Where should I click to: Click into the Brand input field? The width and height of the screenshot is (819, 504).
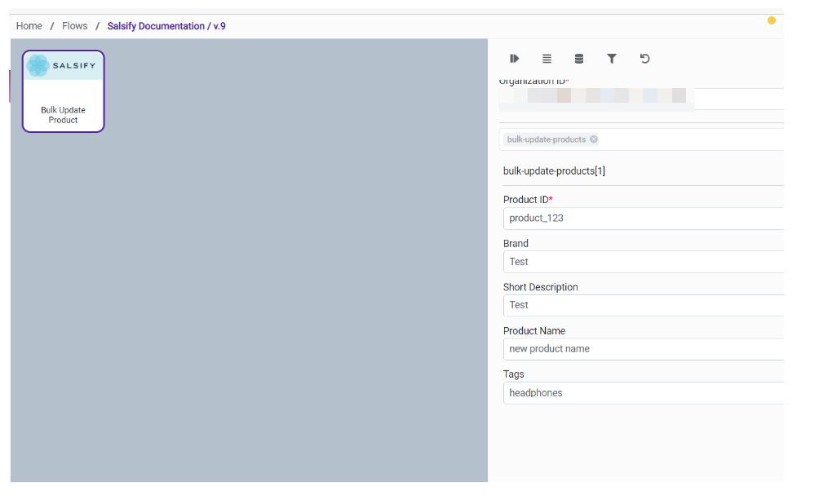point(643,262)
